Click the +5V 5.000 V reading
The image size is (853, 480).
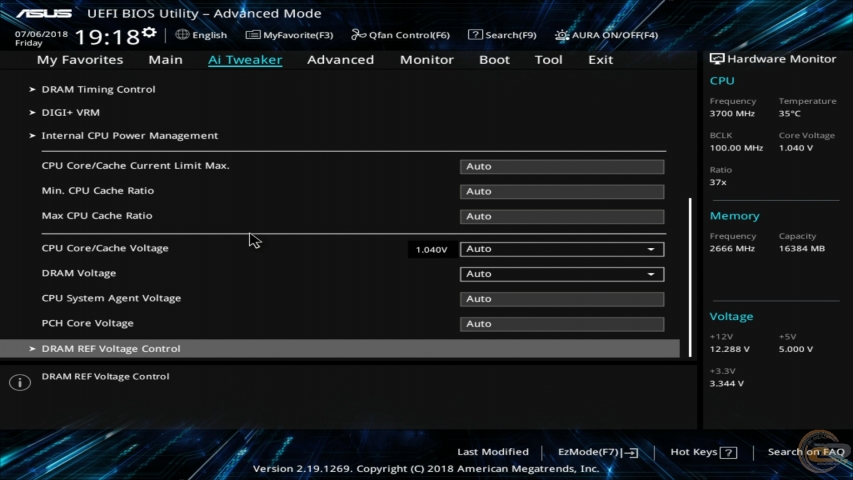pos(795,349)
